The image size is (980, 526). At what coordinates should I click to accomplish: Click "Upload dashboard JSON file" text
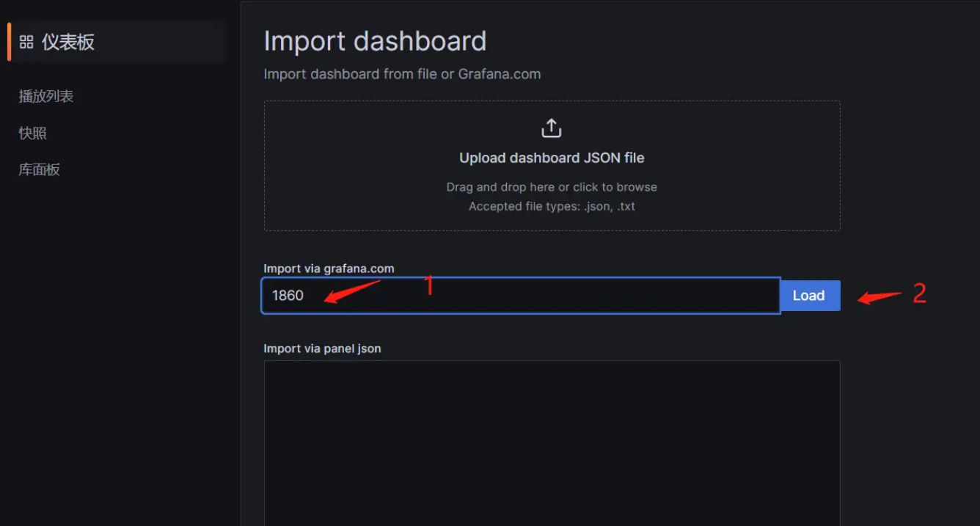coord(551,158)
